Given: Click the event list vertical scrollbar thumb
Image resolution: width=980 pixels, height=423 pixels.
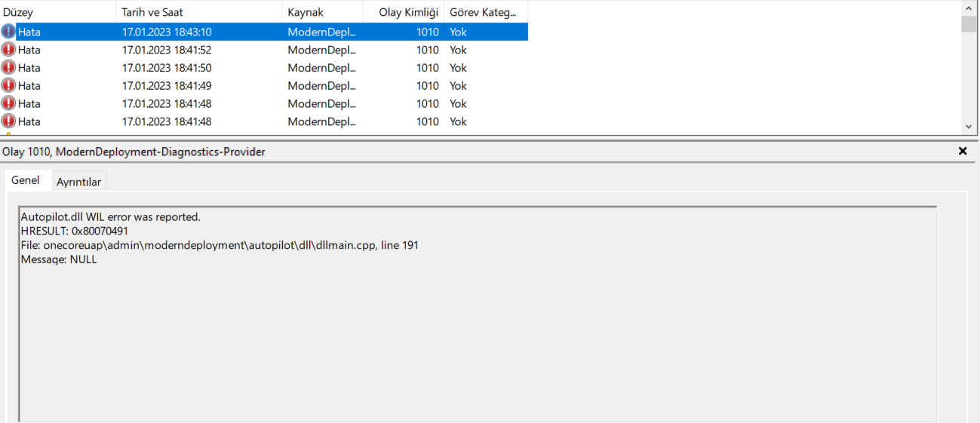Looking at the screenshot, I should (x=969, y=24).
